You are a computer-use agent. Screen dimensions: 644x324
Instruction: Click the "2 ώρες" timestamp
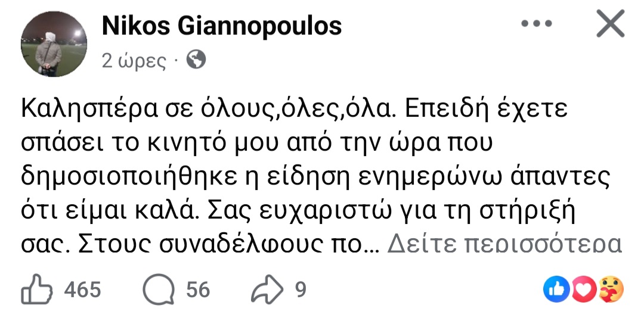pos(134,60)
